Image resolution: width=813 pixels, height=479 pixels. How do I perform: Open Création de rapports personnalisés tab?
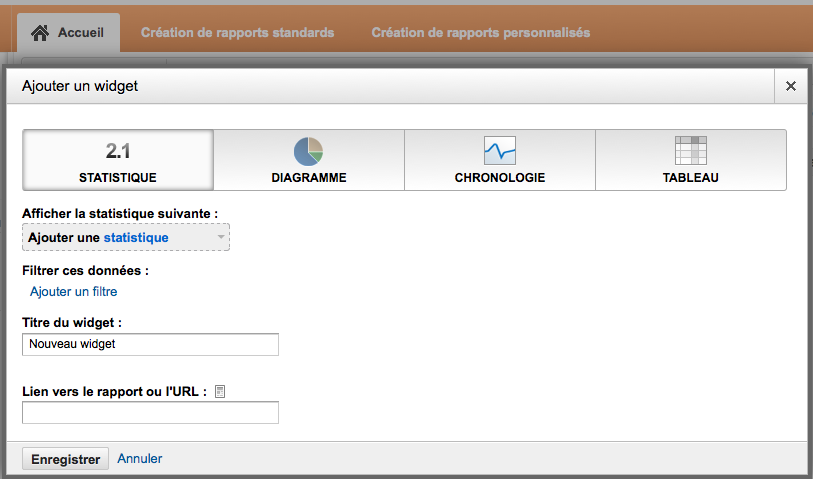click(481, 33)
